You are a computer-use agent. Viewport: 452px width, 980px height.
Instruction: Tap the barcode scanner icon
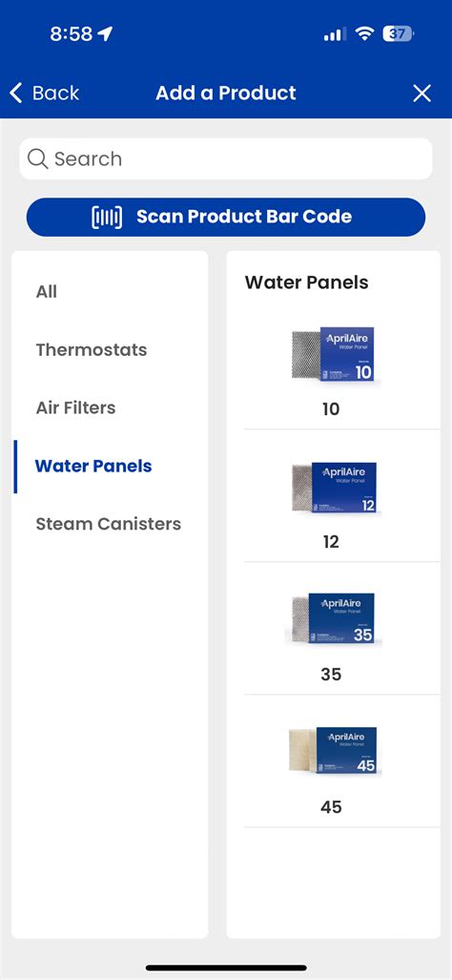click(107, 217)
